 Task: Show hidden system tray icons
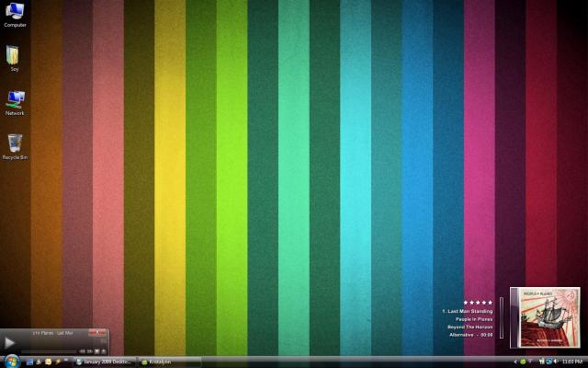(514, 362)
